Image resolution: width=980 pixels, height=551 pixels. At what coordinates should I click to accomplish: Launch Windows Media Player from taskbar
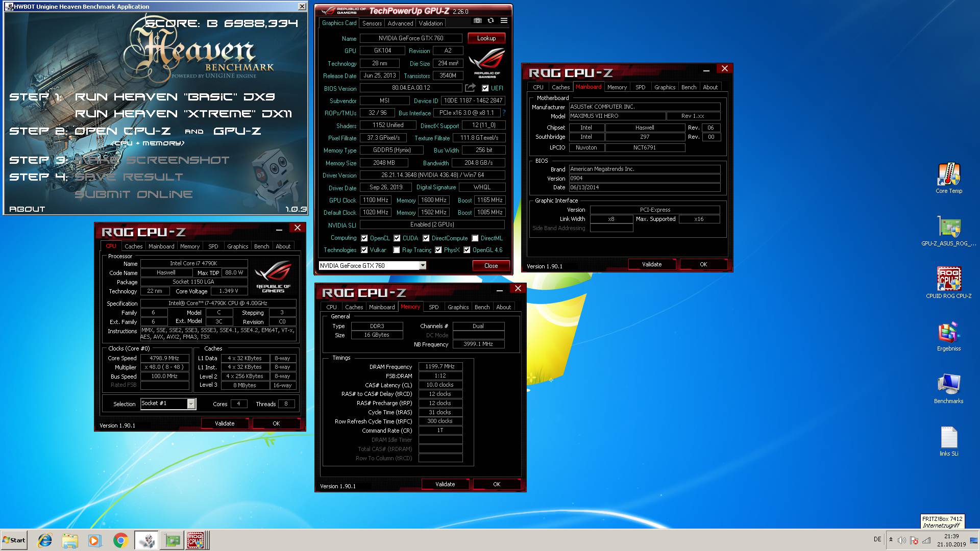coord(94,540)
